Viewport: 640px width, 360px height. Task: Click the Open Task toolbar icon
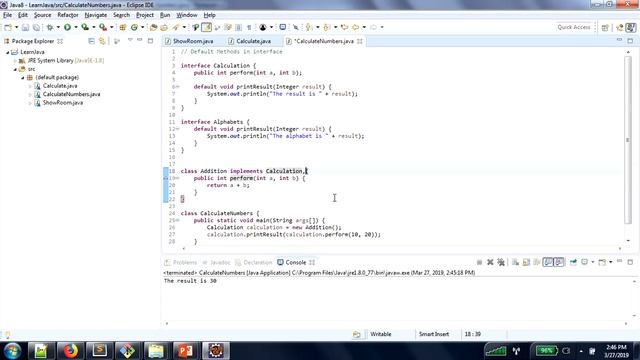click(164, 27)
